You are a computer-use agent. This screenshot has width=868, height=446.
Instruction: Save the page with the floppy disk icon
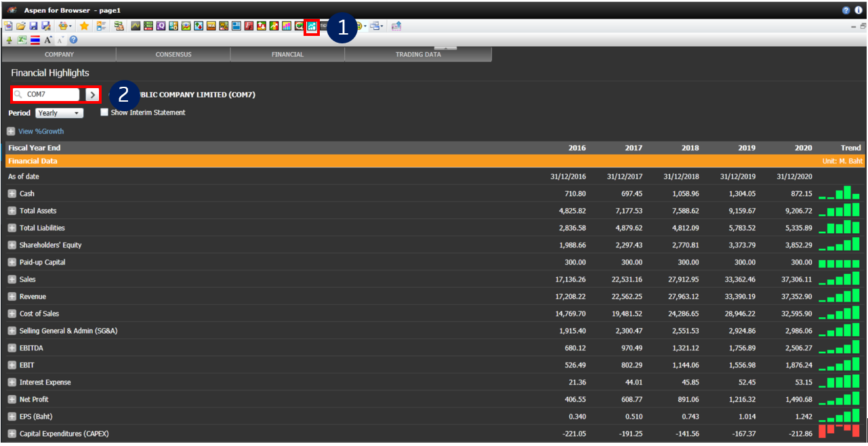point(33,26)
